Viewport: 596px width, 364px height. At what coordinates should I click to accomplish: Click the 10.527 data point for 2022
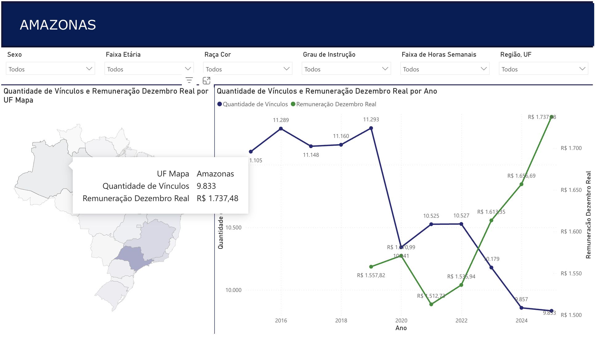pyautogui.click(x=461, y=224)
